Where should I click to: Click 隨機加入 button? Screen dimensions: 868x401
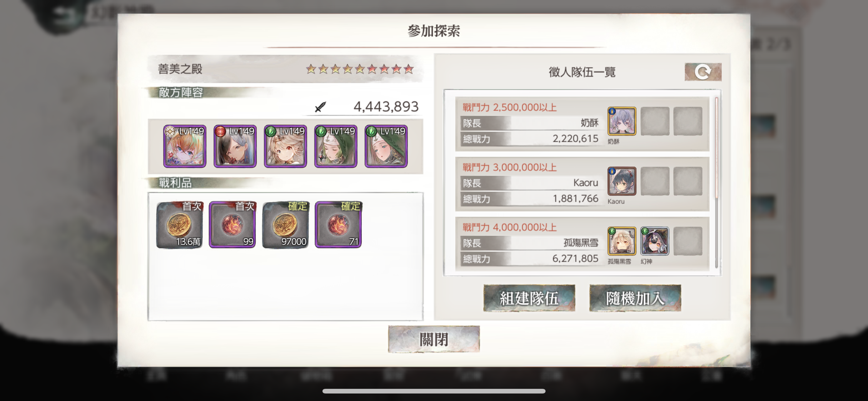(635, 298)
